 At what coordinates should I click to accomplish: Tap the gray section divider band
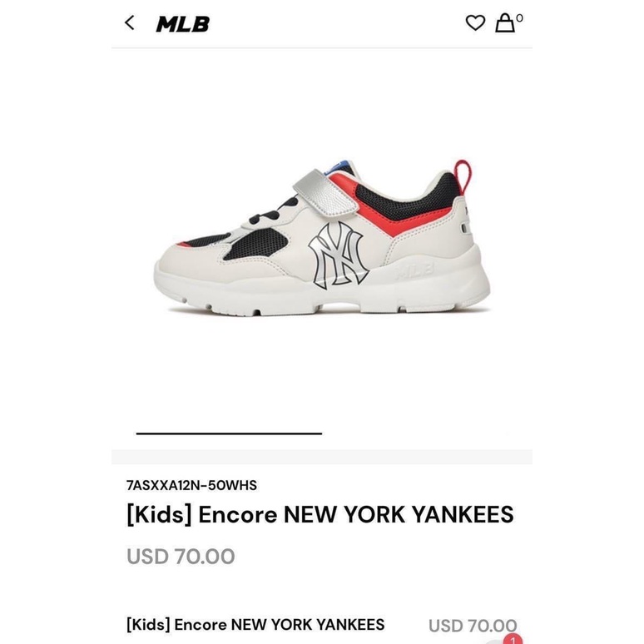pyautogui.click(x=322, y=457)
